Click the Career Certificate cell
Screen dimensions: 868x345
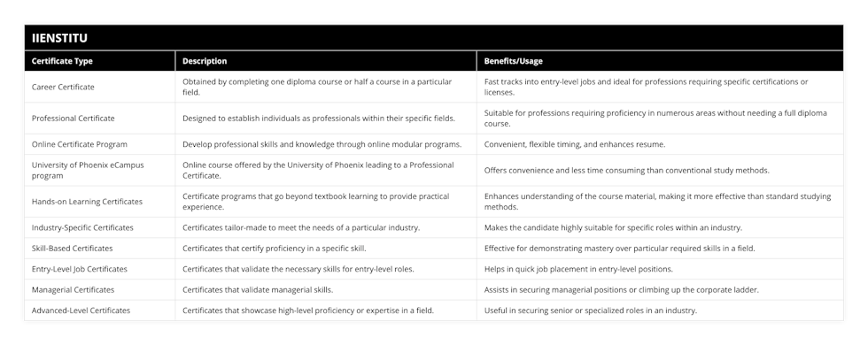pos(99,87)
